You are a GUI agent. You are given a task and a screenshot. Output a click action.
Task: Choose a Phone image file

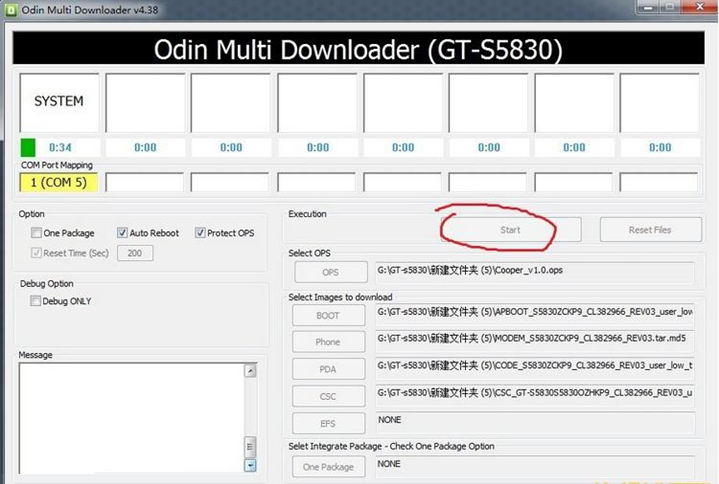pos(328,342)
